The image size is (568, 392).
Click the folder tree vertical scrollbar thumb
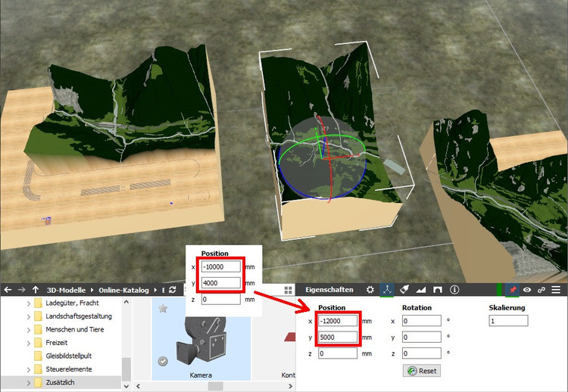126,369
